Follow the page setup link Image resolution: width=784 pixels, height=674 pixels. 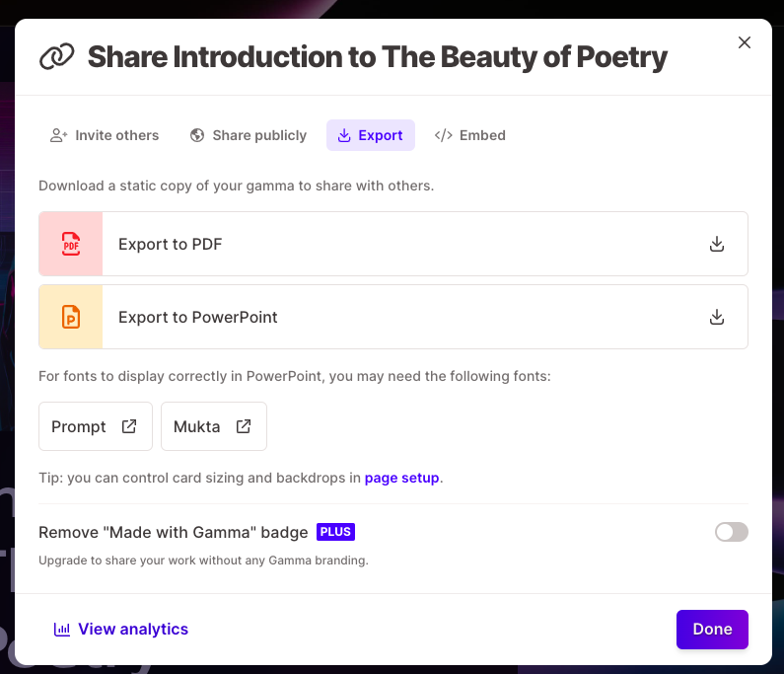401,478
